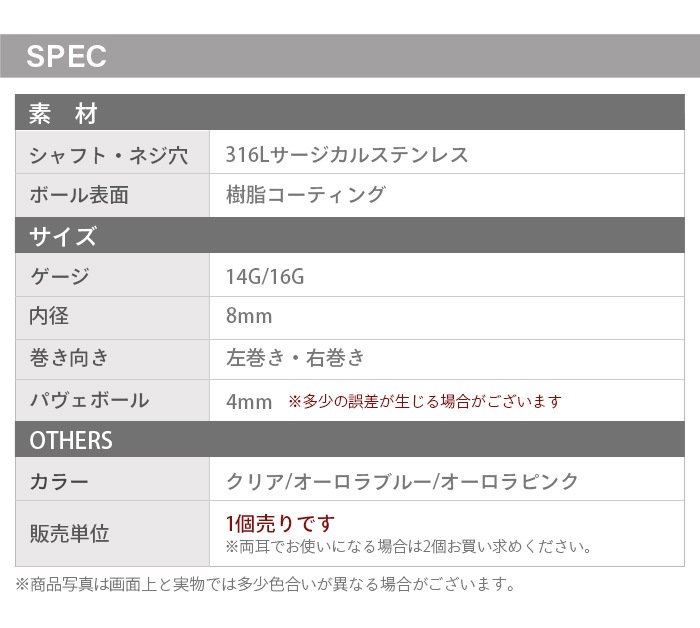
Task: Click the 商品写真 footnote below the table
Action: tap(265, 585)
